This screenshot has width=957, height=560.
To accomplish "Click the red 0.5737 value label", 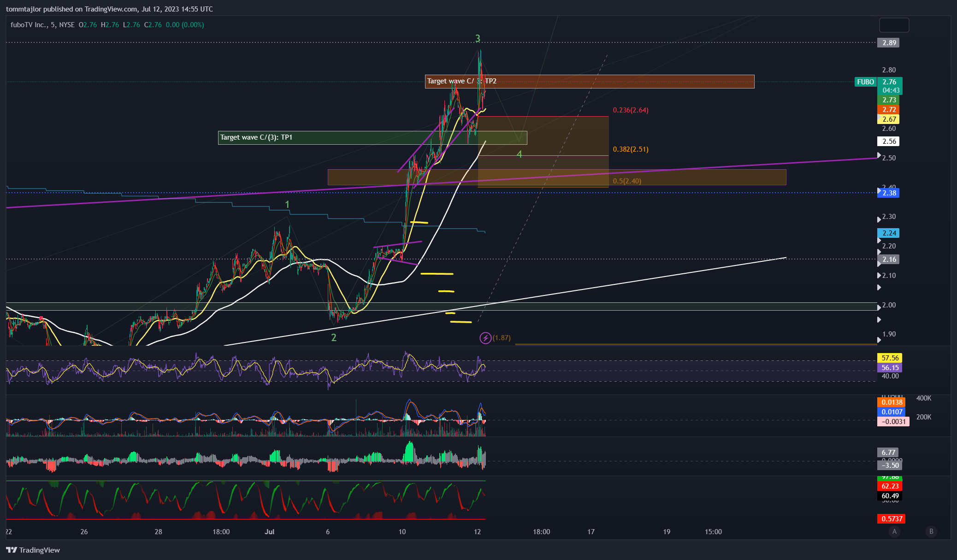I will coord(892,519).
